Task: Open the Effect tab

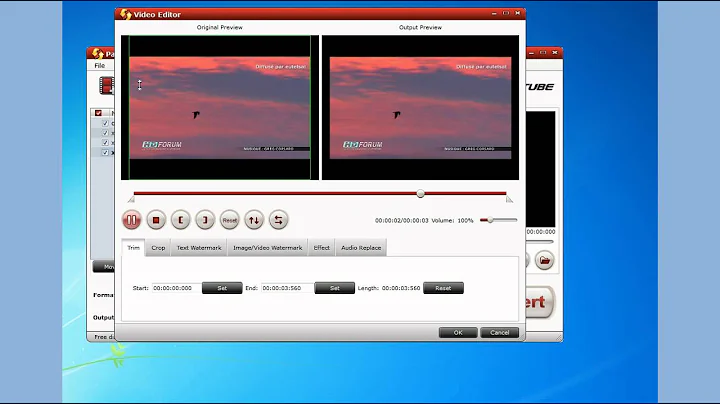Action: (321, 248)
